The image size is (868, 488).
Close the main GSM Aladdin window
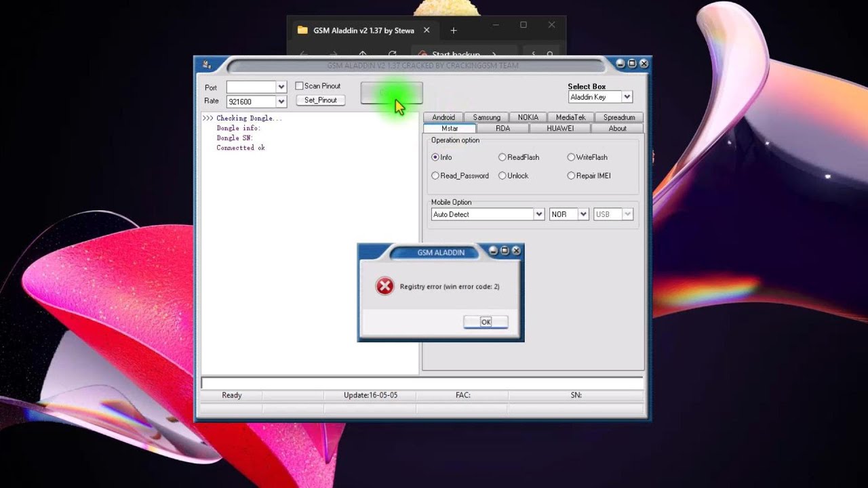644,64
